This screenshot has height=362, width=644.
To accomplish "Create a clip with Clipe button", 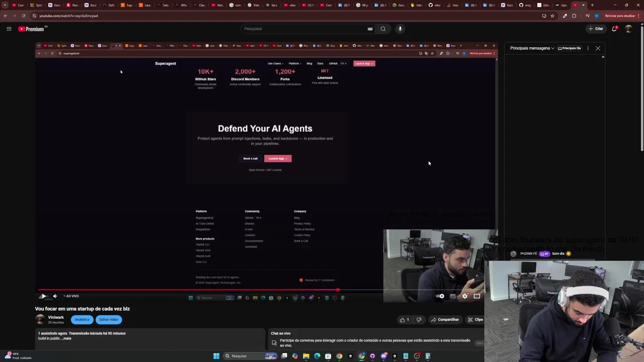I will coord(475,320).
